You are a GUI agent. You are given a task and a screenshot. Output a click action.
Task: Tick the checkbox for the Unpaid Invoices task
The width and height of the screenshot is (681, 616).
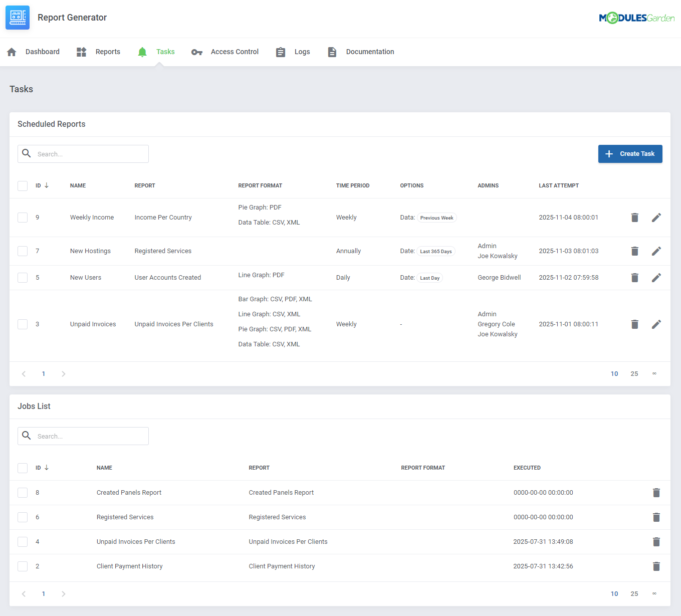point(22,324)
